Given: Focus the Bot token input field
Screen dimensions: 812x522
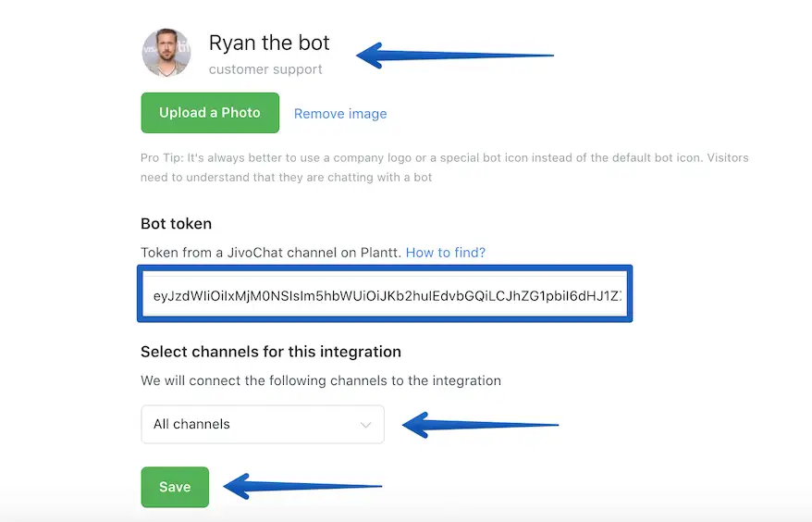Looking at the screenshot, I should (385, 295).
